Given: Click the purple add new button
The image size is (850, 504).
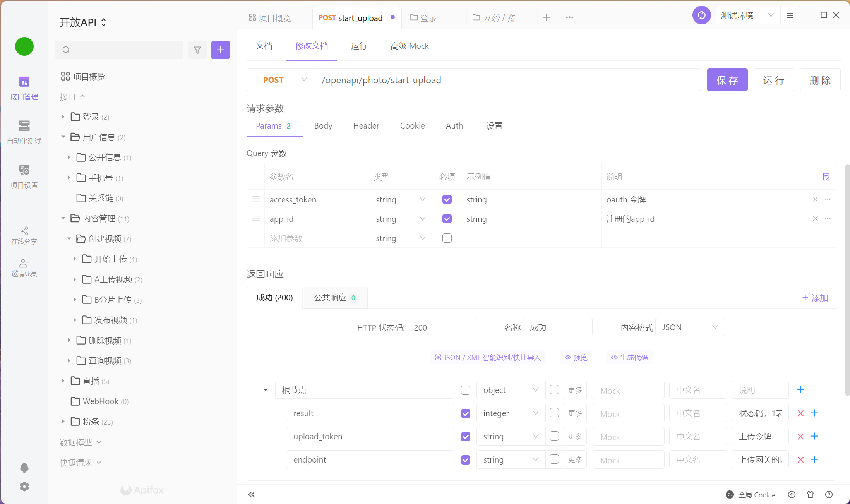Looking at the screenshot, I should 221,50.
